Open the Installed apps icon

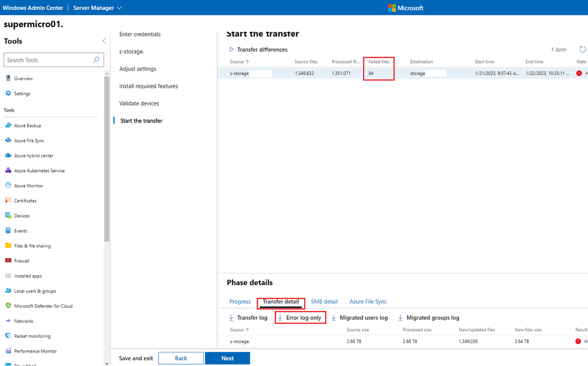pos(8,276)
